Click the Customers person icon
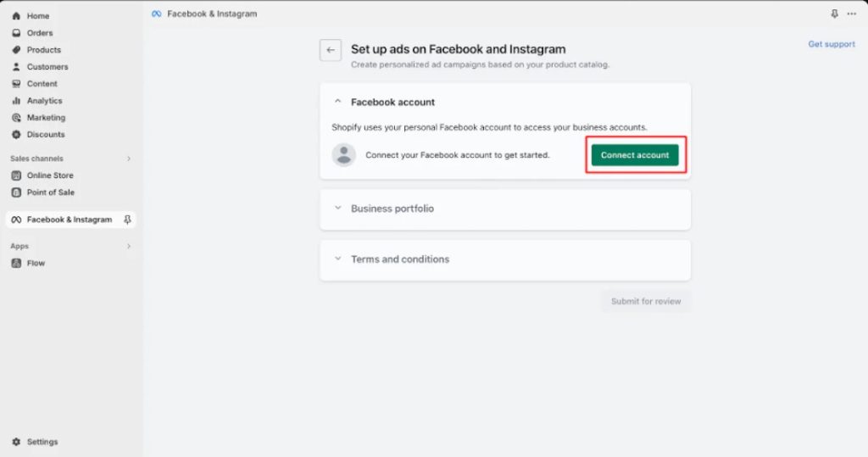The width and height of the screenshot is (868, 457). tap(16, 67)
